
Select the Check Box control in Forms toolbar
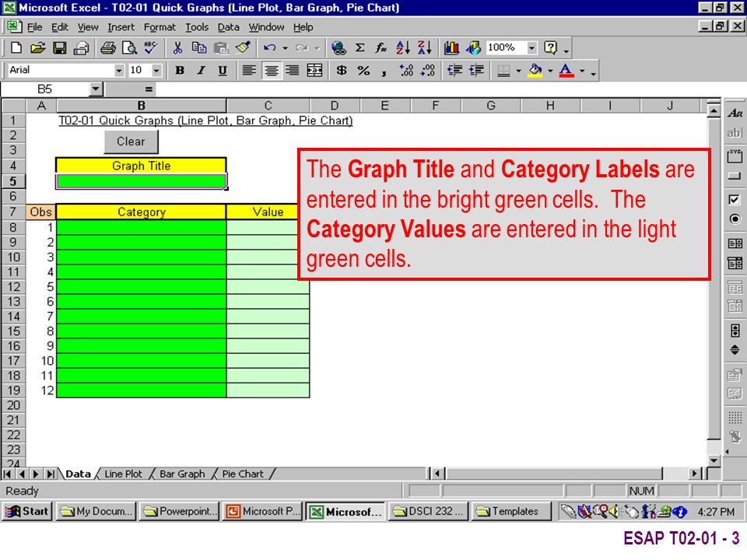[x=735, y=200]
